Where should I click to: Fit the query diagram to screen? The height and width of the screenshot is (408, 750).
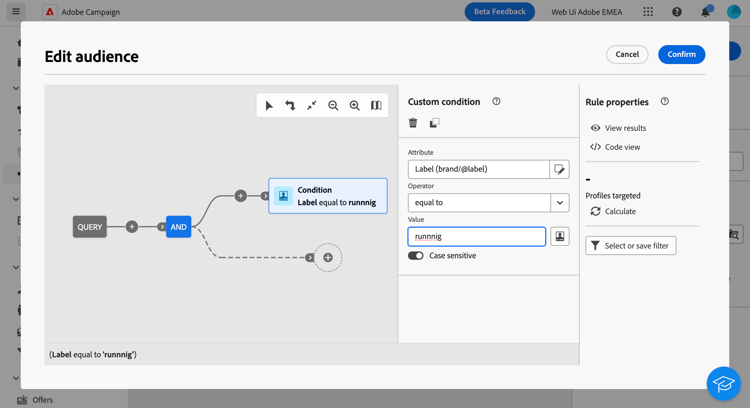[312, 105]
